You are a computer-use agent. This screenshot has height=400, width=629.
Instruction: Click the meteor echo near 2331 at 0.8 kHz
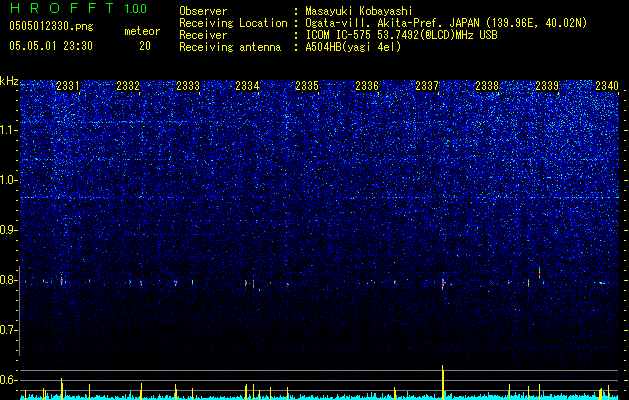pos(61,280)
